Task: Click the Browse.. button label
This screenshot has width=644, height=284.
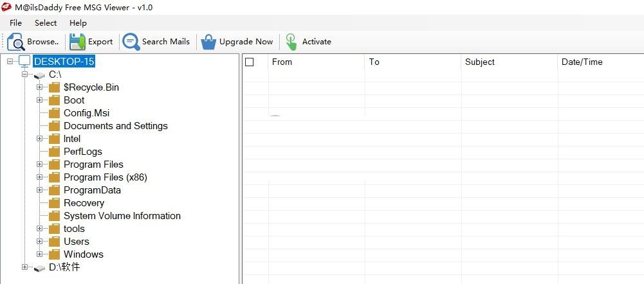Action: pyautogui.click(x=43, y=42)
